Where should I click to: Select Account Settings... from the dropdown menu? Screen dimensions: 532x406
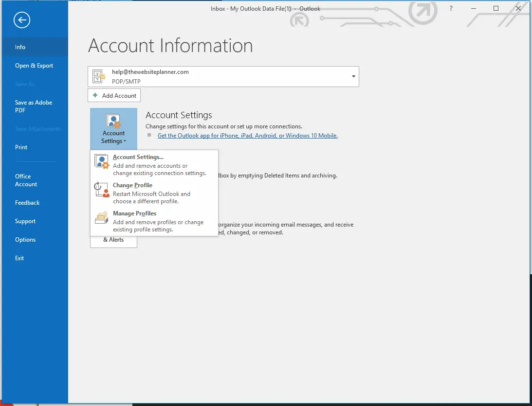154,165
